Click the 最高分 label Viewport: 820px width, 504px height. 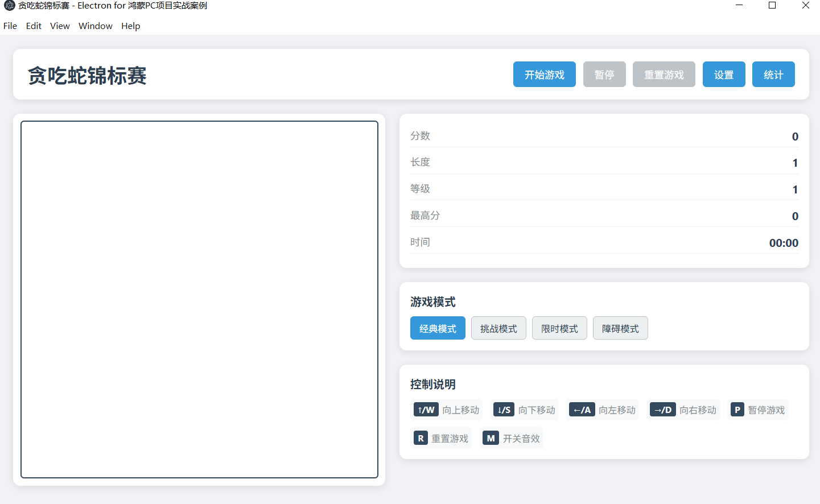pos(425,216)
